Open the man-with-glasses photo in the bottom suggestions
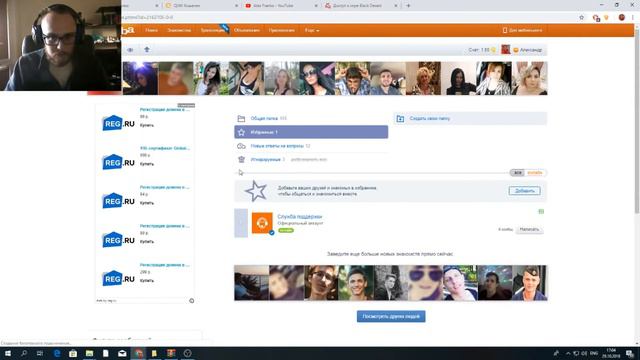The height and width of the screenshot is (360, 640). (322, 283)
